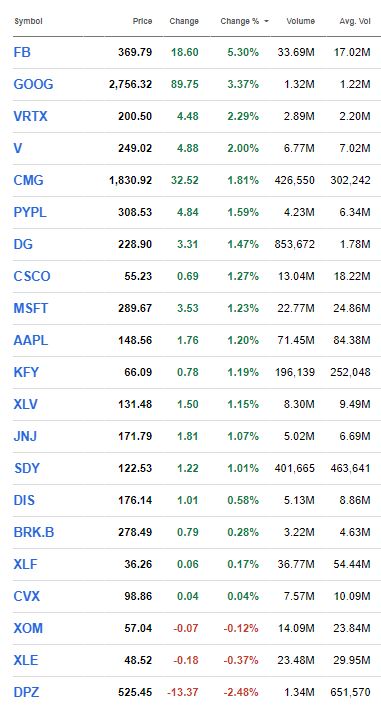Open the BRK.B ticker link

[34, 532]
